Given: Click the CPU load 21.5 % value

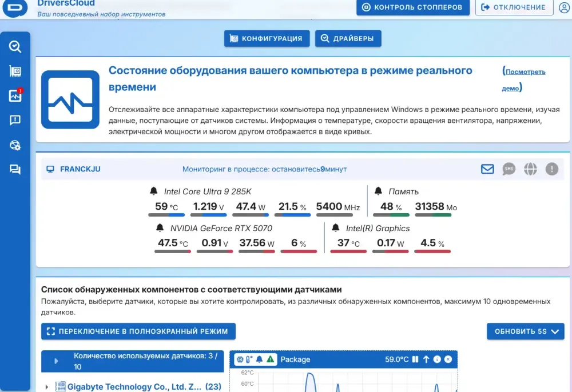Looking at the screenshot, I should coord(292,206).
